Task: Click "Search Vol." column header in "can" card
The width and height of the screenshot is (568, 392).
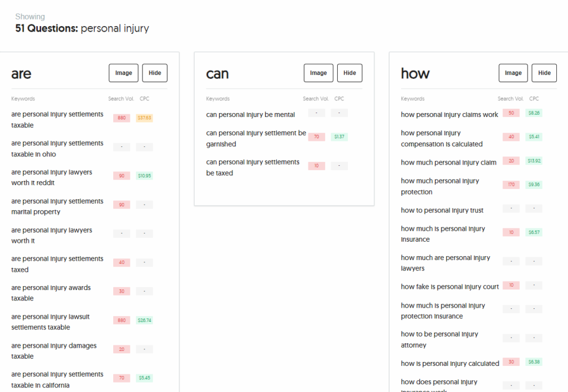Action: point(315,99)
